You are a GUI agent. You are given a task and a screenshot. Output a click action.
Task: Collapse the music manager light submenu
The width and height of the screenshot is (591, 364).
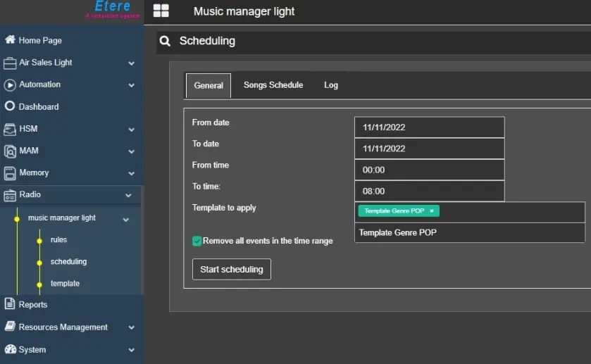(x=126, y=219)
